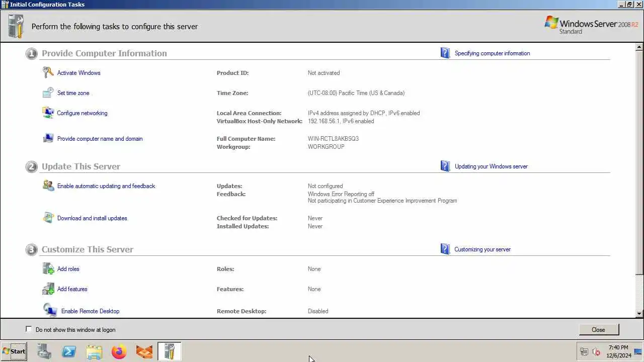Click the Add roles icon
This screenshot has width=644, height=362.
[48, 269]
